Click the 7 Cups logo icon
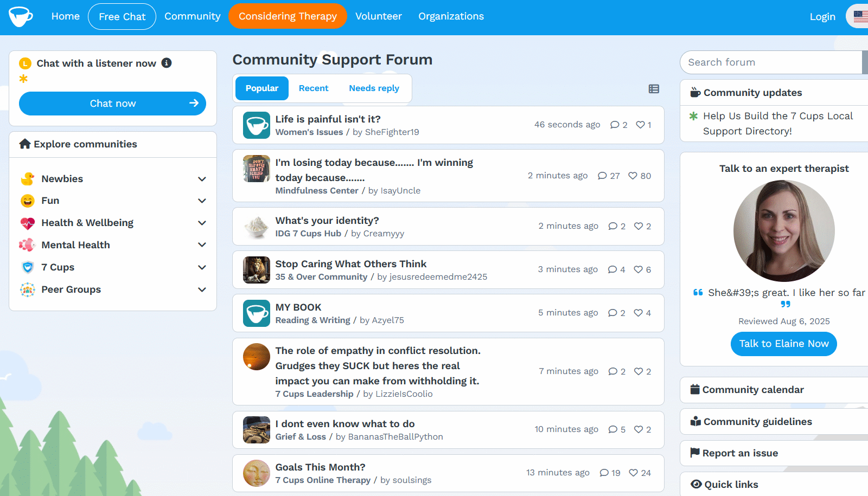 coord(21,17)
